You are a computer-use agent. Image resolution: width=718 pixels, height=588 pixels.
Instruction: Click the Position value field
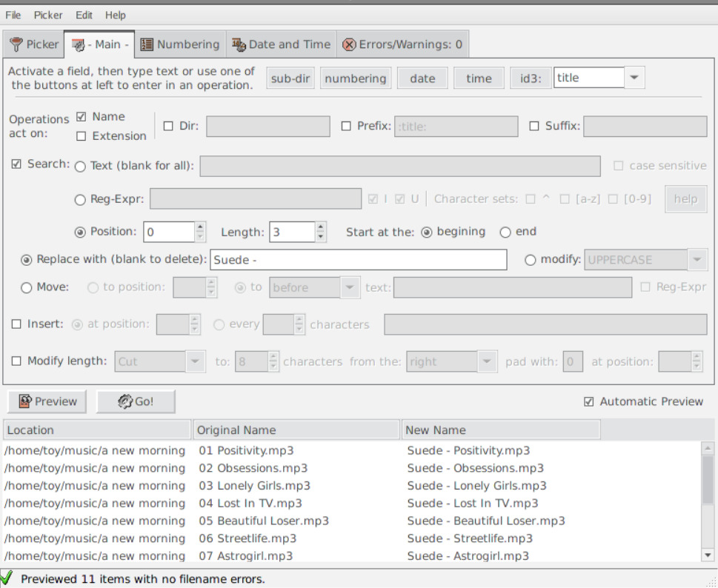pyautogui.click(x=169, y=232)
